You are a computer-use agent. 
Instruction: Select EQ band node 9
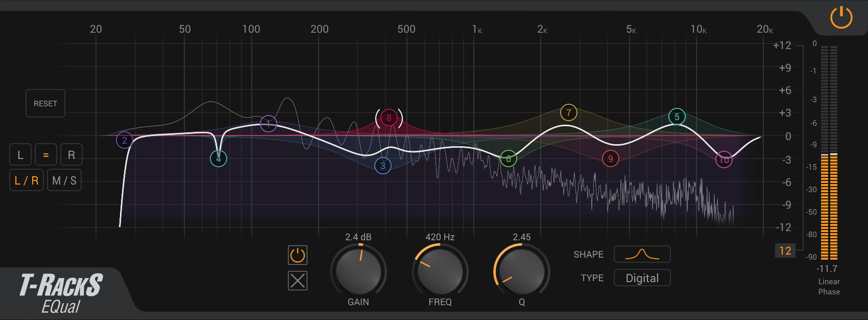click(610, 159)
